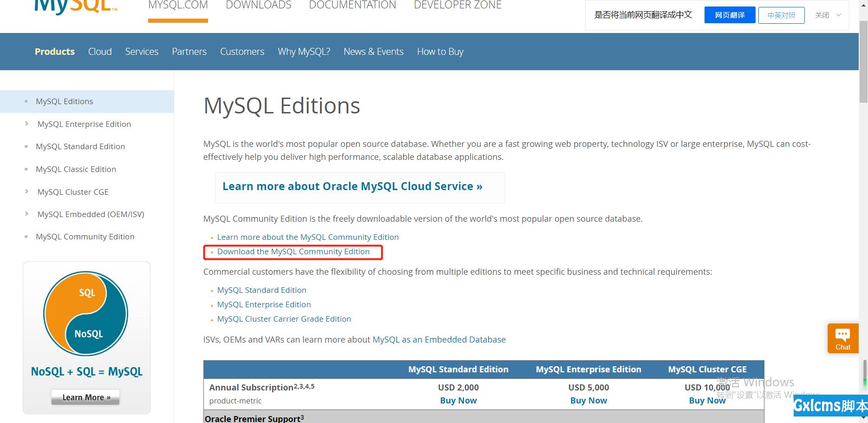Select MySQL Standard Edition in sidebar
The height and width of the screenshot is (423, 868).
pyautogui.click(x=80, y=146)
